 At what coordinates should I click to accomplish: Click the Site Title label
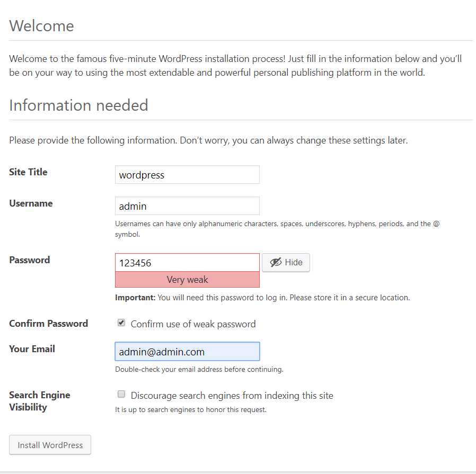point(28,172)
